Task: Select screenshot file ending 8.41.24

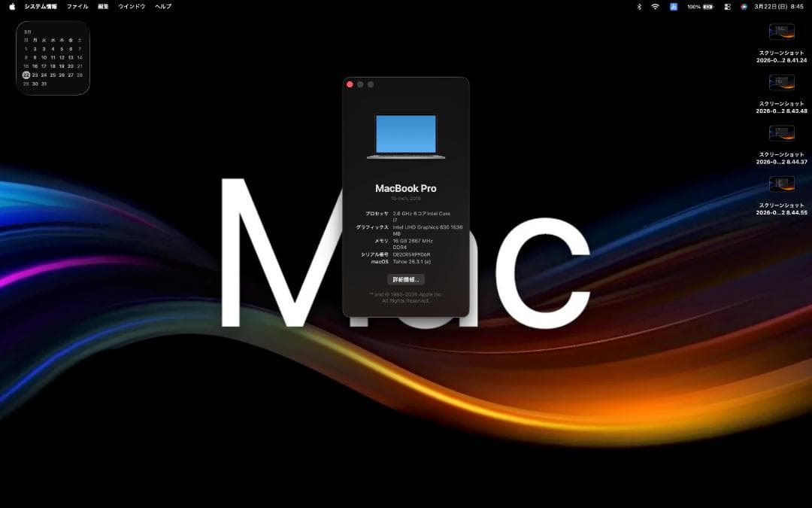Action: [x=781, y=44]
